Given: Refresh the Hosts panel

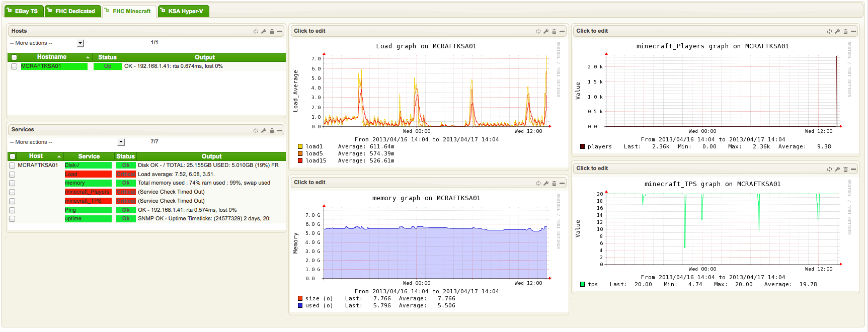Looking at the screenshot, I should coord(256,31).
